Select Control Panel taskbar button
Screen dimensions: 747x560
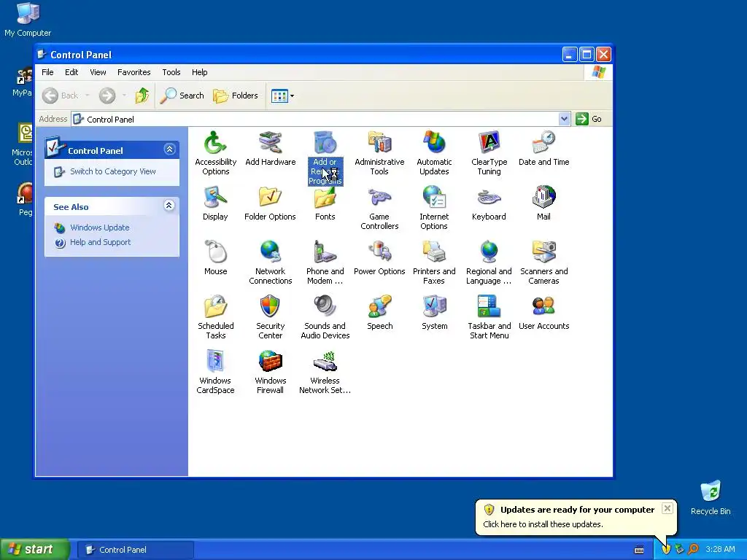pos(135,550)
